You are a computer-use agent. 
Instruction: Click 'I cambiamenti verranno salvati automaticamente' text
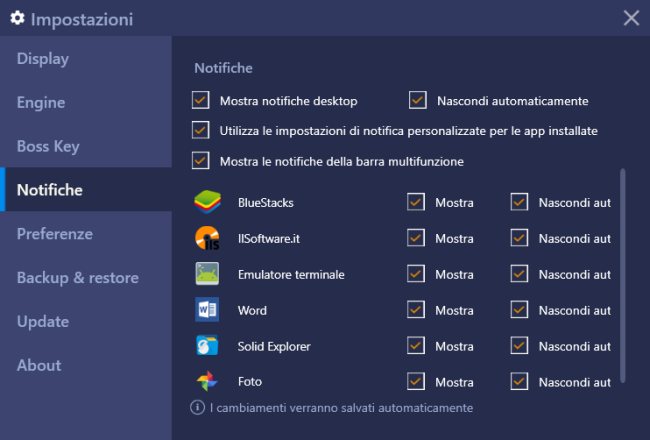[x=341, y=408]
